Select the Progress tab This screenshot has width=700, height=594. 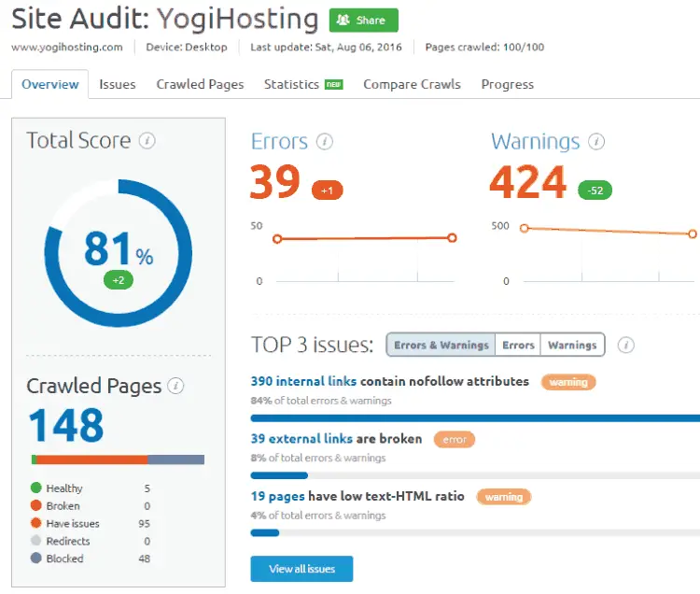(507, 84)
